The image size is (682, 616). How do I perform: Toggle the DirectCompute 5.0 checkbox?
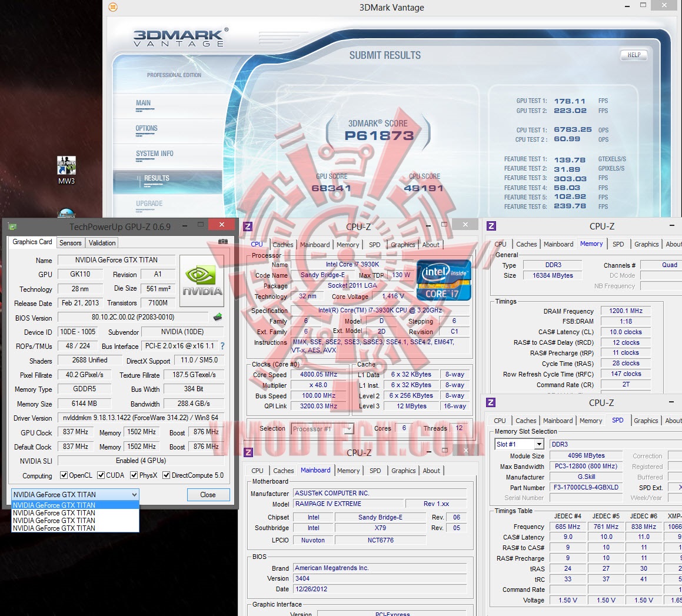click(x=166, y=475)
